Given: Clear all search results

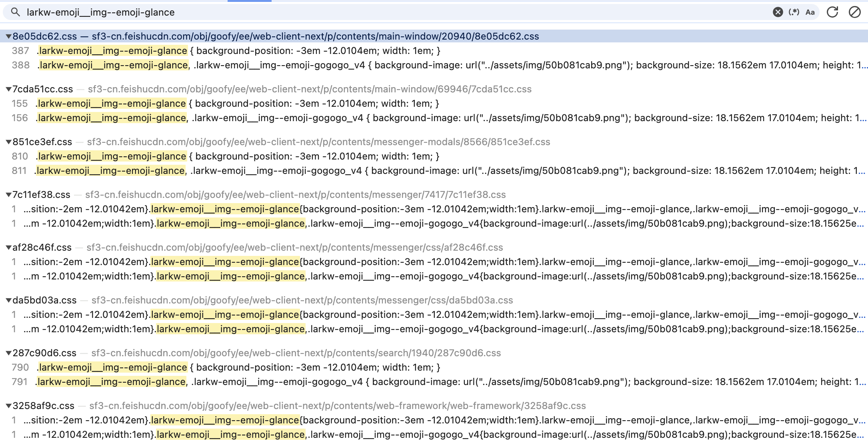Looking at the screenshot, I should pos(854,12).
